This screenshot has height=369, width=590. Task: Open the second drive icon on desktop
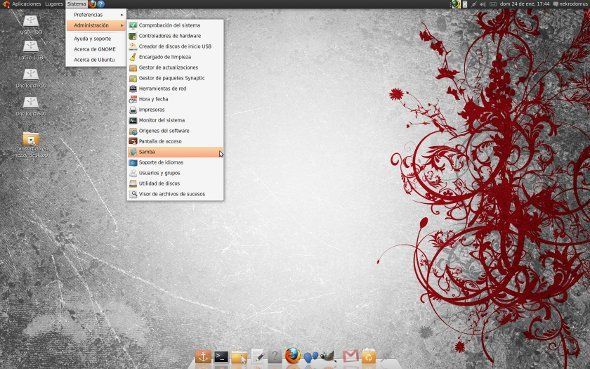point(30,47)
